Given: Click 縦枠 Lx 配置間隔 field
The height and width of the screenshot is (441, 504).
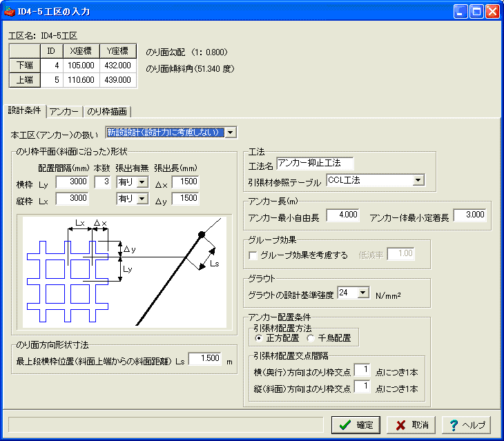Looking at the screenshot, I should click(72, 198).
